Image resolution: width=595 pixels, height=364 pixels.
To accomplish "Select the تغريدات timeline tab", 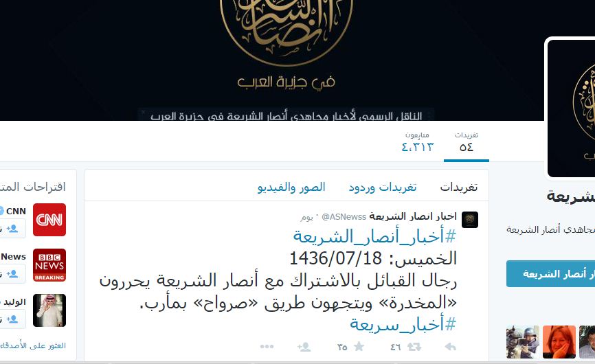I will (459, 187).
